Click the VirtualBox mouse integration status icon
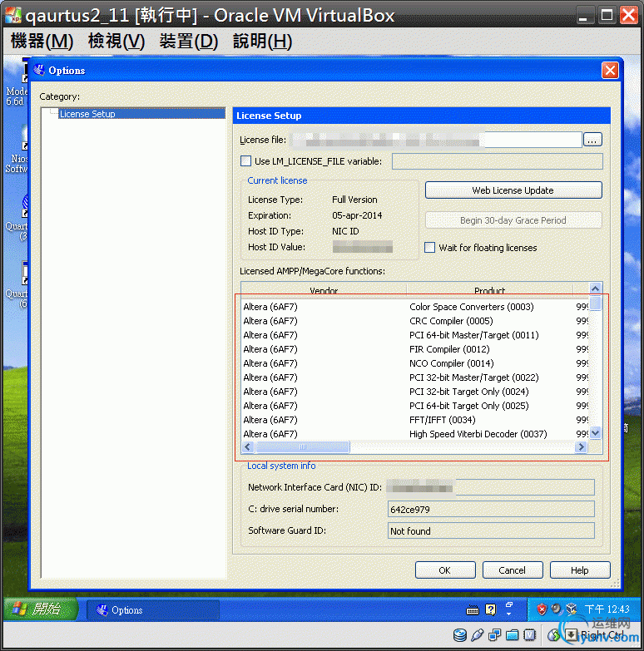Image resolution: width=644 pixels, height=651 pixels. tap(553, 635)
